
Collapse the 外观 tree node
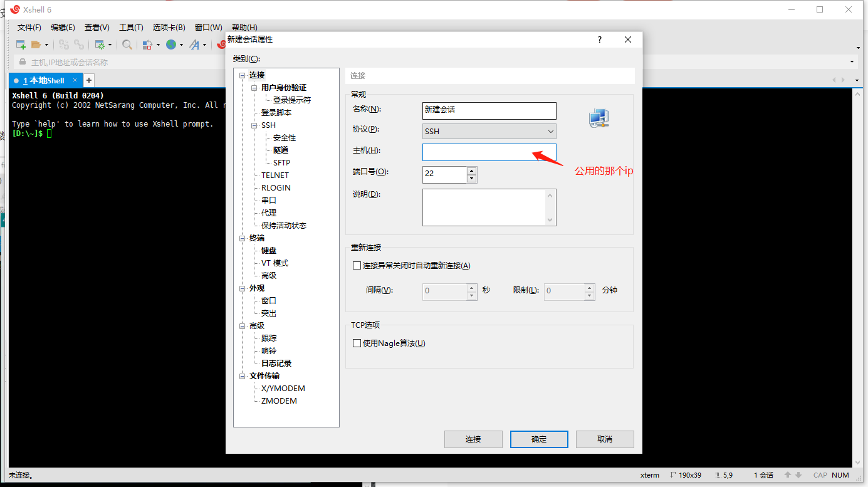[x=243, y=288]
